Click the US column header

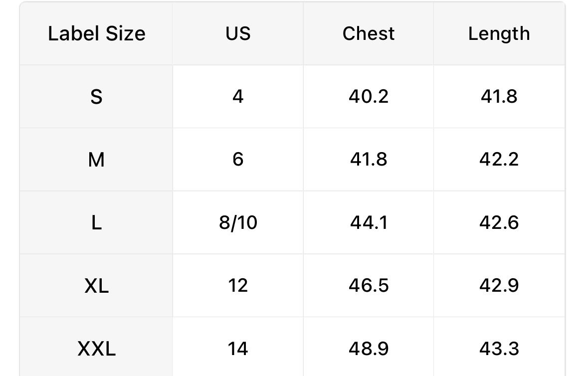(238, 34)
